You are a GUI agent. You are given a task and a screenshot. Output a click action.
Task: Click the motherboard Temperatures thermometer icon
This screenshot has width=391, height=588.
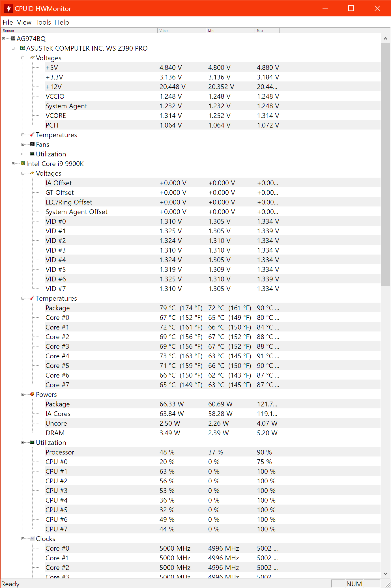[x=32, y=135]
